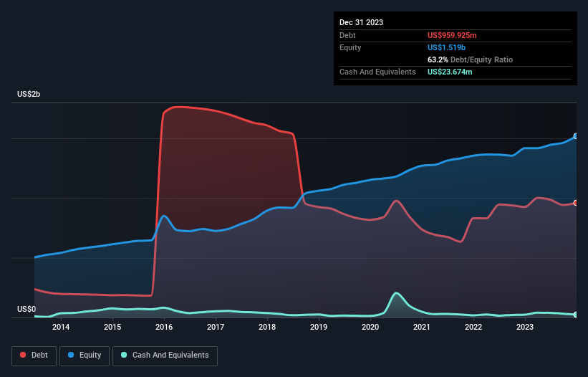The width and height of the screenshot is (588, 377).
Task: Click the Equity label in tooltip
Action: click(x=350, y=47)
